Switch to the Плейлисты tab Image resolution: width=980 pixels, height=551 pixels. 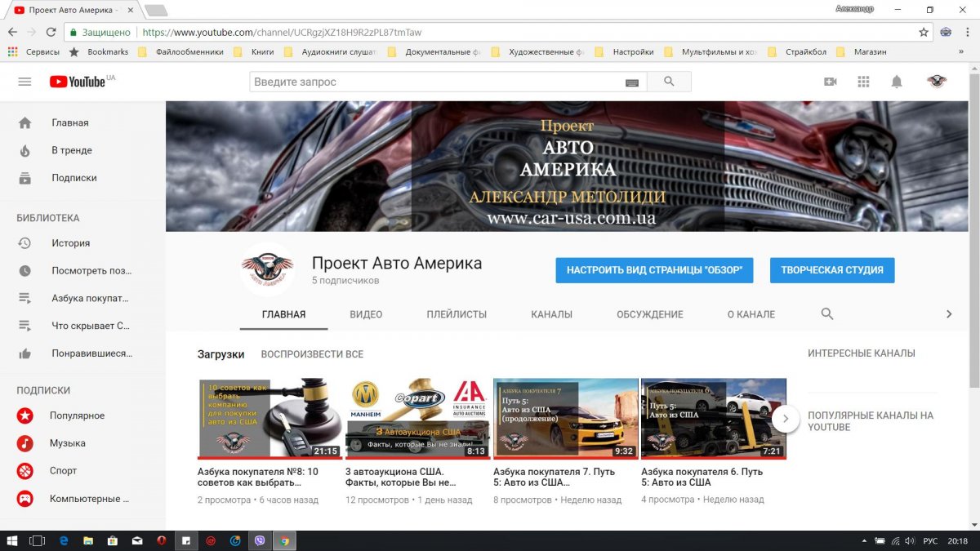[x=457, y=314]
